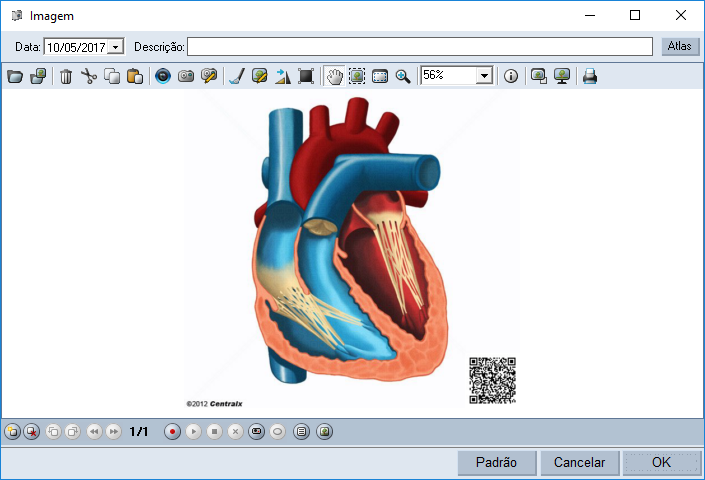Click the Atlas button

click(680, 46)
